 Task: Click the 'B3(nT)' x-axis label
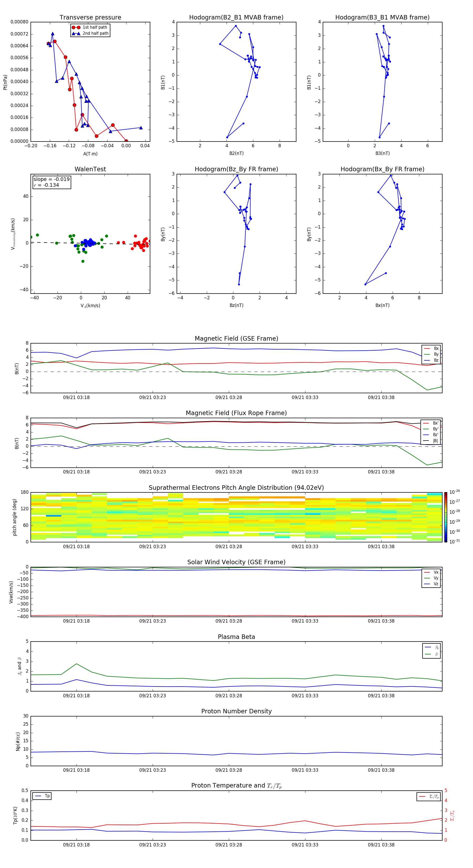pyautogui.click(x=382, y=153)
